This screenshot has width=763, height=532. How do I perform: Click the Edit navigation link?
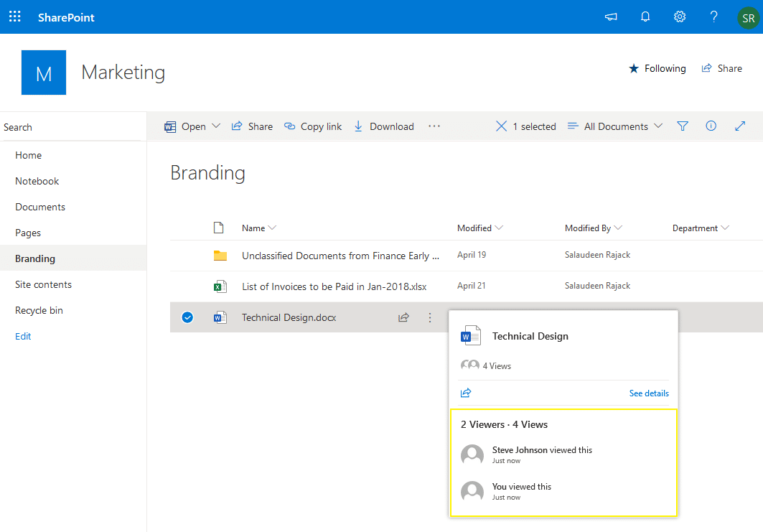(x=23, y=336)
